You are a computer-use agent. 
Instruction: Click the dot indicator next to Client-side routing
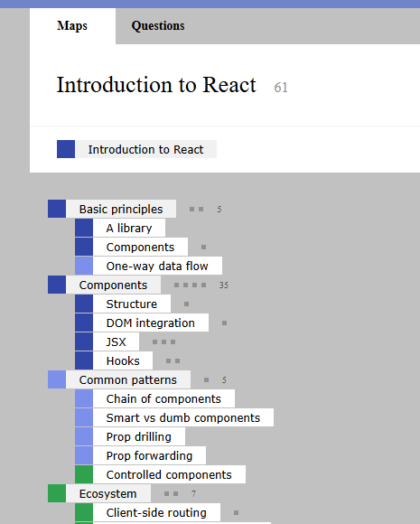point(237,512)
